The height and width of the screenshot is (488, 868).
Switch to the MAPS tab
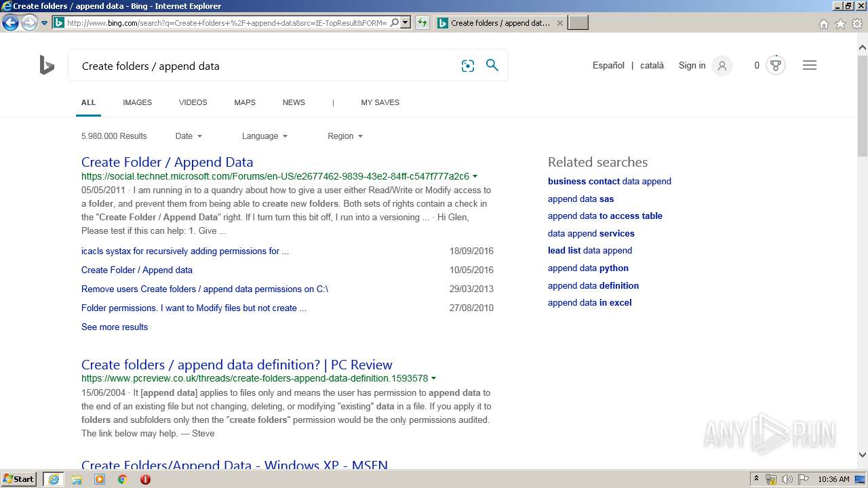pyautogui.click(x=245, y=102)
